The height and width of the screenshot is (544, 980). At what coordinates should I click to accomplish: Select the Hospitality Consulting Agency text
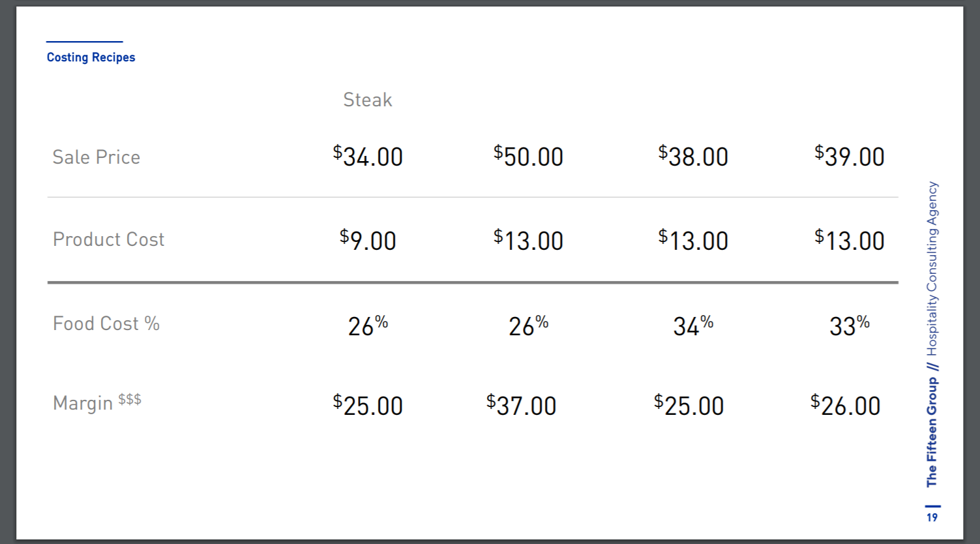tap(932, 268)
